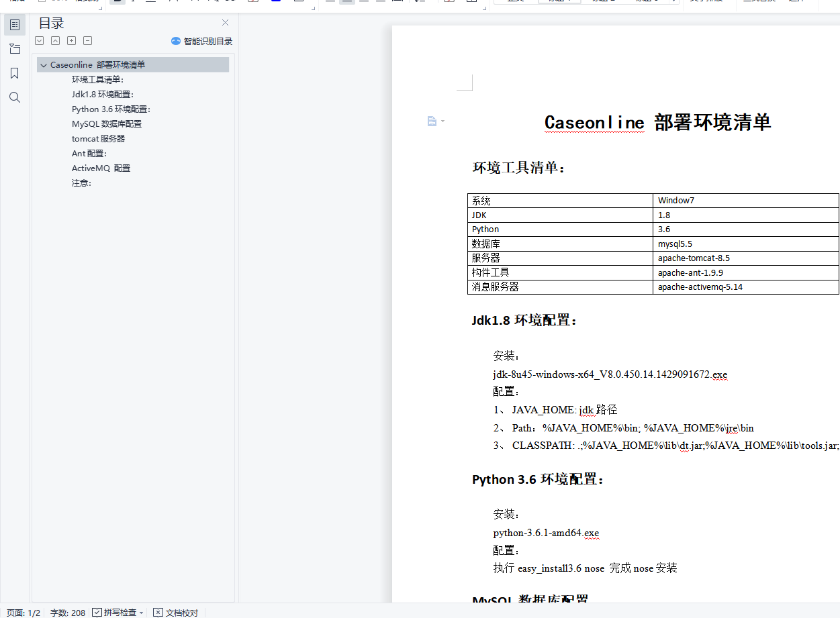Click the table cell 系统

pyautogui.click(x=560, y=201)
